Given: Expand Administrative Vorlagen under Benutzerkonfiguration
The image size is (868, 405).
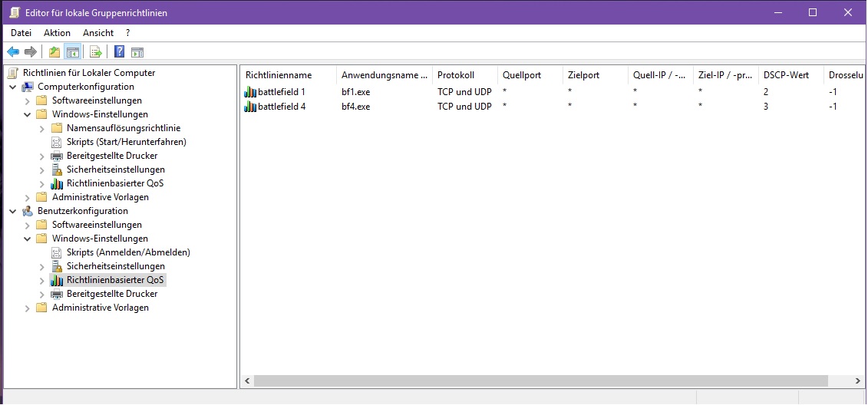Looking at the screenshot, I should tap(28, 308).
